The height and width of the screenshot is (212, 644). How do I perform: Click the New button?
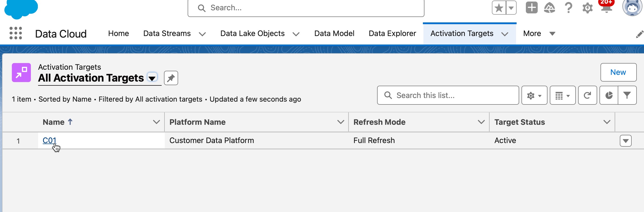click(x=618, y=72)
